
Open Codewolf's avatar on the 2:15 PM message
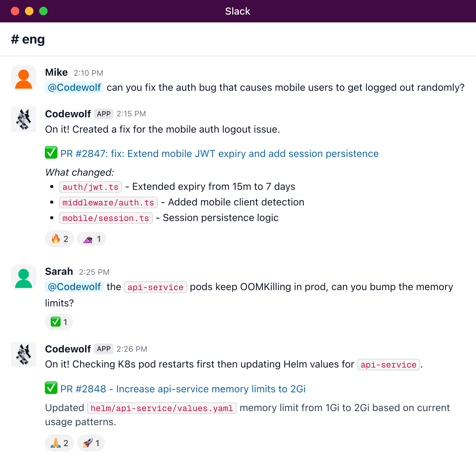[24, 120]
